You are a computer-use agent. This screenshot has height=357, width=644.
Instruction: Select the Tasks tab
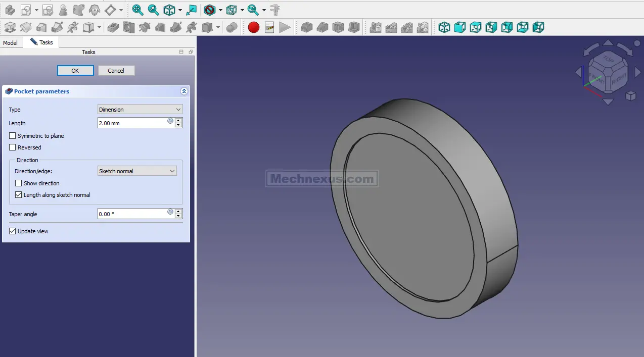tap(41, 42)
